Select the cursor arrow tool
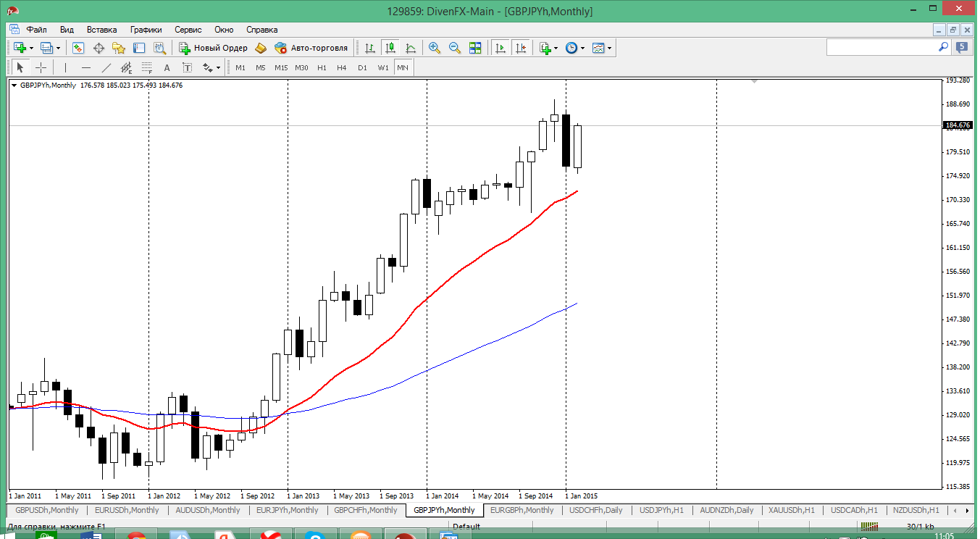This screenshot has width=980, height=539. point(20,67)
